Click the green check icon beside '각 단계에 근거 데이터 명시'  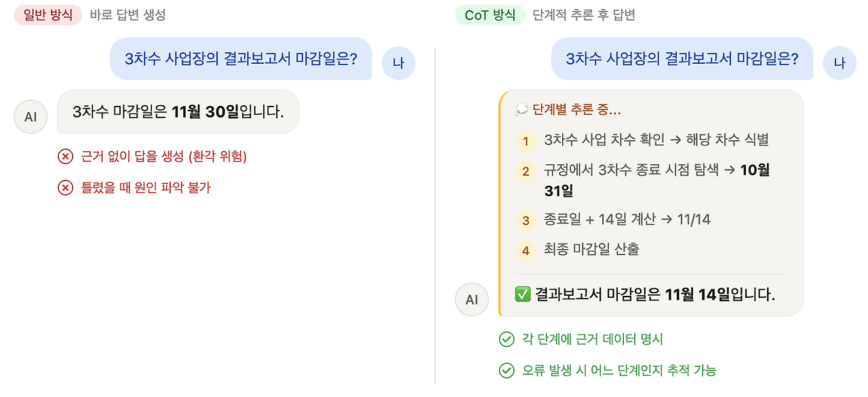pos(506,339)
